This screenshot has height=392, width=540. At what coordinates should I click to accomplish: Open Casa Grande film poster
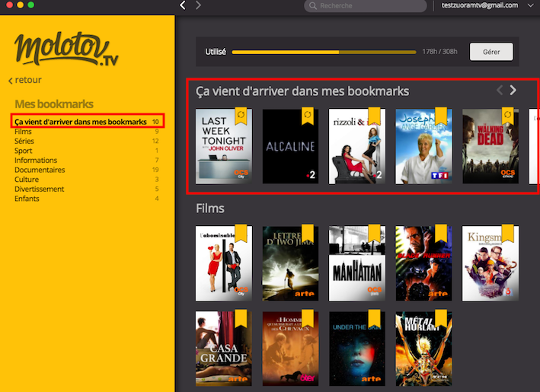tap(224, 349)
